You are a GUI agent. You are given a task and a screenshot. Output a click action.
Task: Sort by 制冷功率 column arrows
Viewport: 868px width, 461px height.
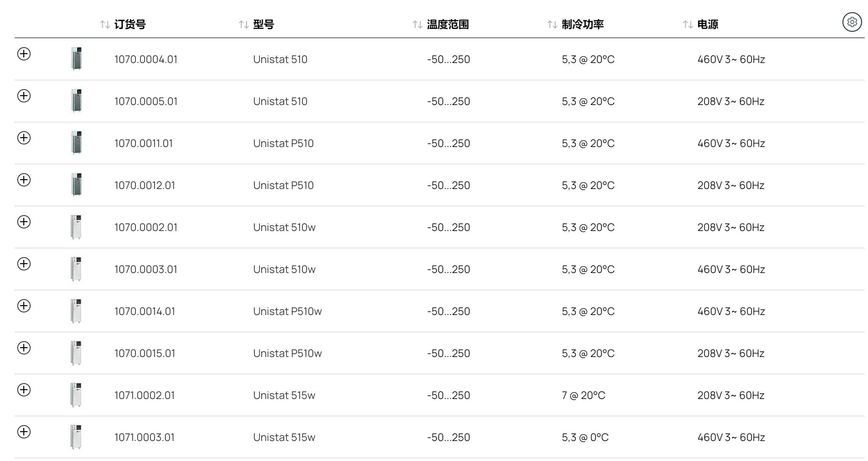(552, 24)
